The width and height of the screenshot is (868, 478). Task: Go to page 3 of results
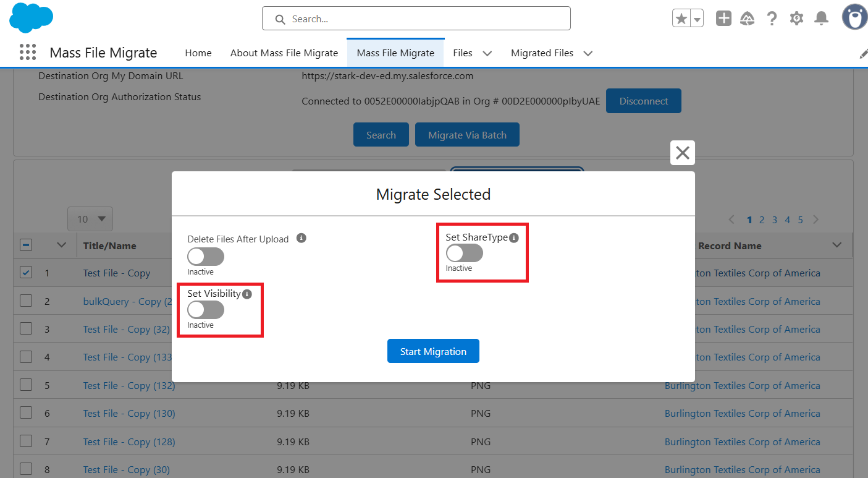tap(775, 220)
